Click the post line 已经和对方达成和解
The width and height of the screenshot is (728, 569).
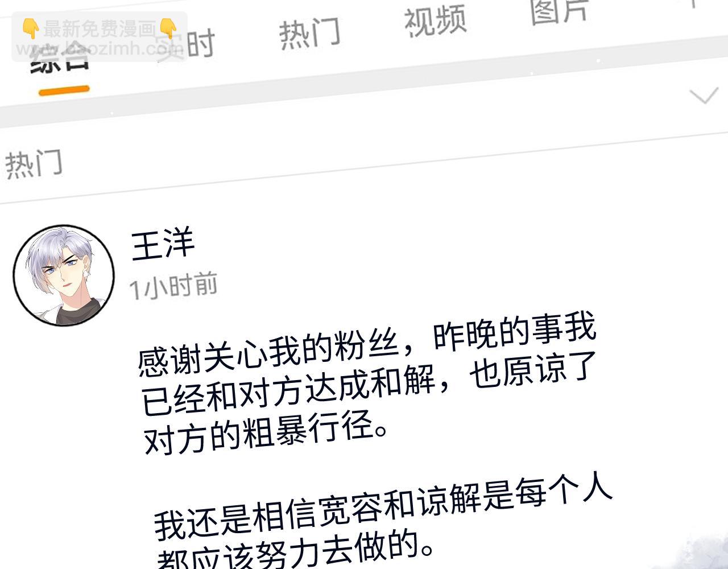370,387
